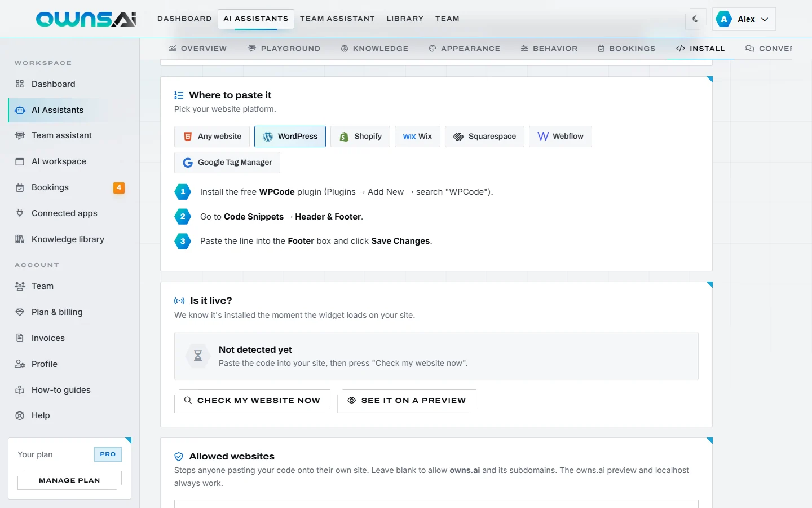Open the Team Assistant top menu item
This screenshot has width=812, height=508.
click(x=337, y=19)
